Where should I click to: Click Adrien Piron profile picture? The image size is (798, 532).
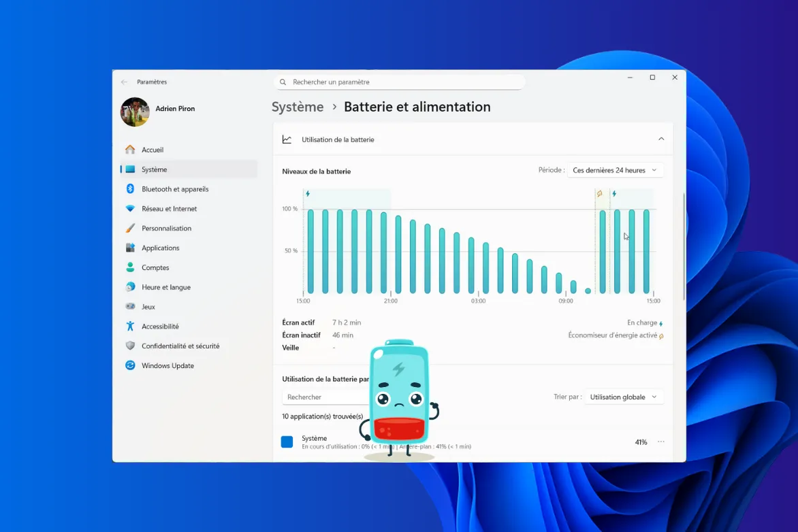(x=135, y=112)
